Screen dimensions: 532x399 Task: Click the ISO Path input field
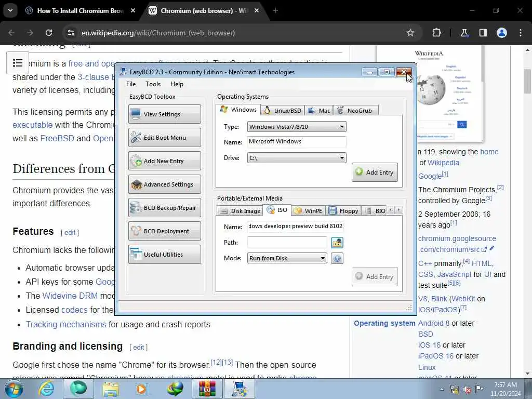[287, 242]
